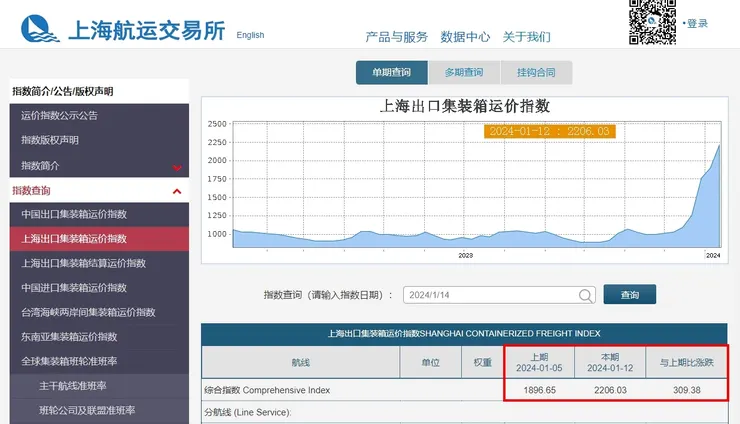Click the 查询 search button
The height and width of the screenshot is (424, 740).
[x=630, y=295]
